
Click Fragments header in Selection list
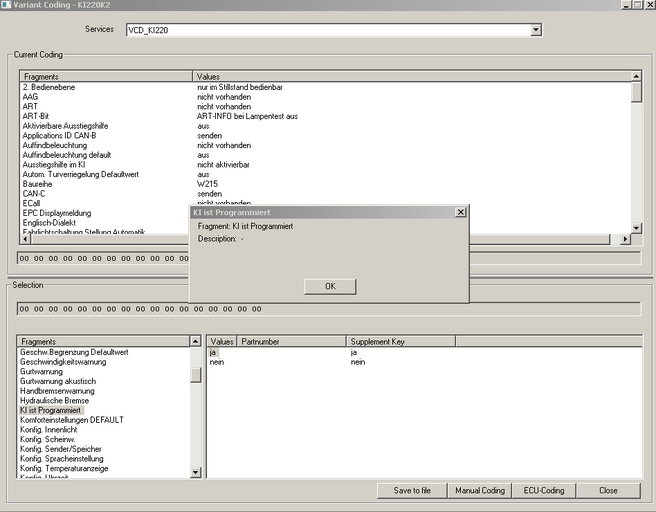click(x=103, y=341)
